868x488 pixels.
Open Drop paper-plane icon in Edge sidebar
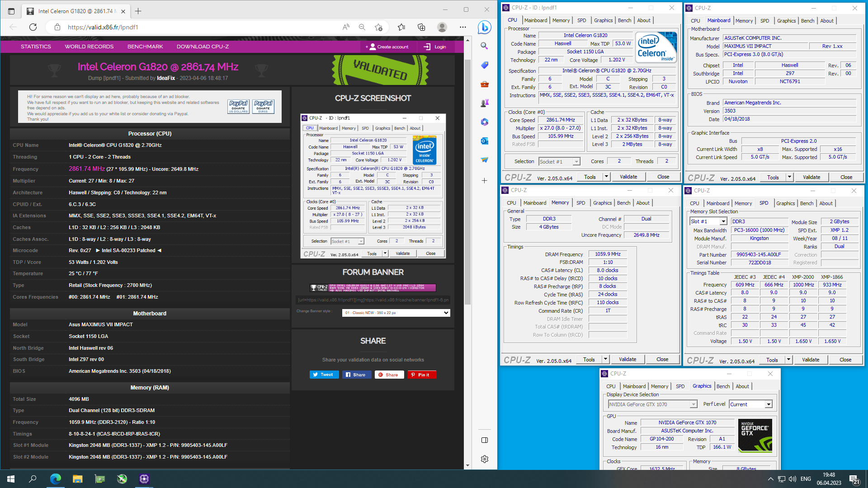485,160
